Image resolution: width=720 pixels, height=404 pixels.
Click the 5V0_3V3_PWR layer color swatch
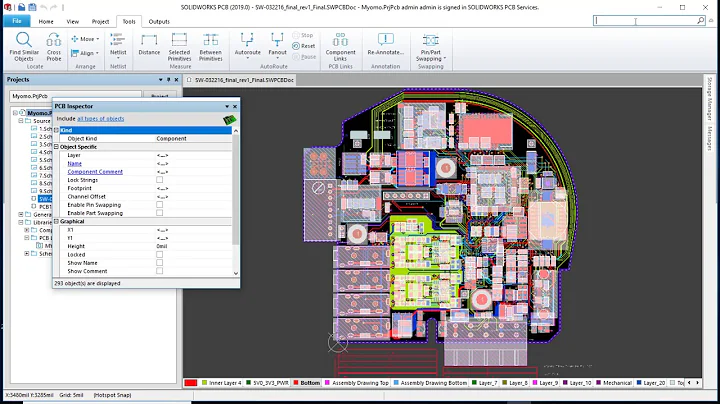(248, 382)
